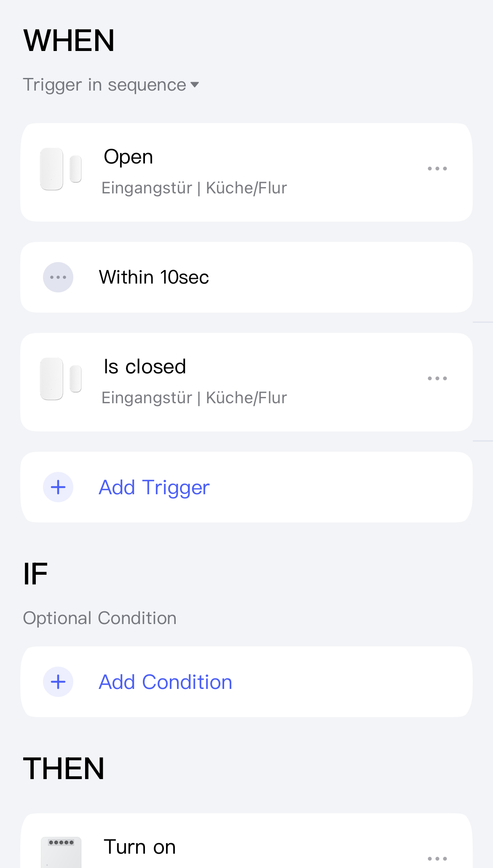Click the door sensor icon on Open trigger
This screenshot has width=493, height=868.
[x=61, y=169]
